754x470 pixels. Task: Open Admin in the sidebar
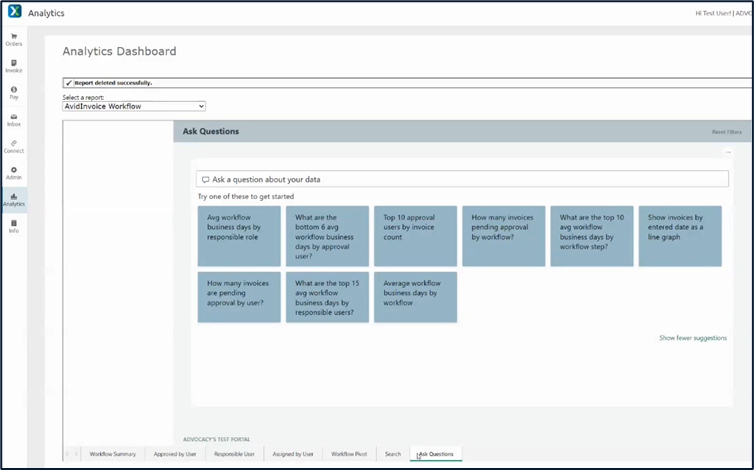pyautogui.click(x=14, y=174)
